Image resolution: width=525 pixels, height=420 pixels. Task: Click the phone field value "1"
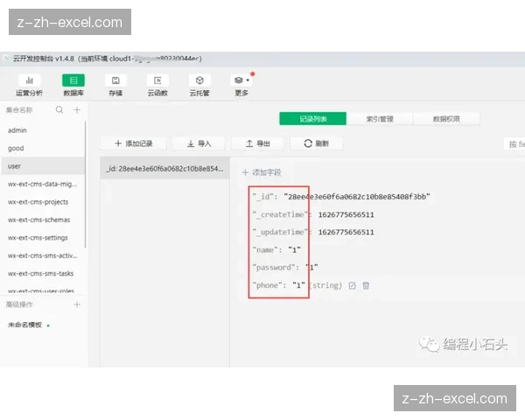click(x=298, y=285)
